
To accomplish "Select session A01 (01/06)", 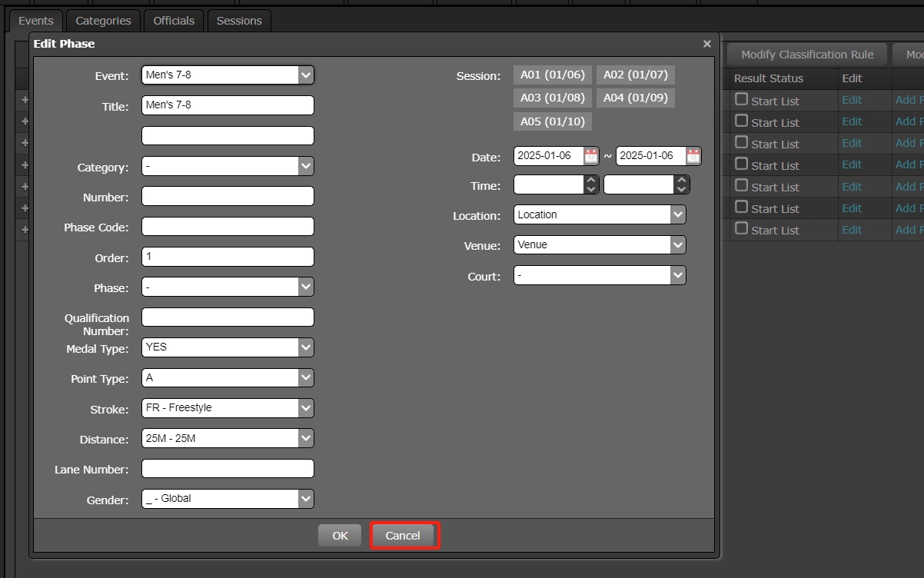I will [x=552, y=75].
